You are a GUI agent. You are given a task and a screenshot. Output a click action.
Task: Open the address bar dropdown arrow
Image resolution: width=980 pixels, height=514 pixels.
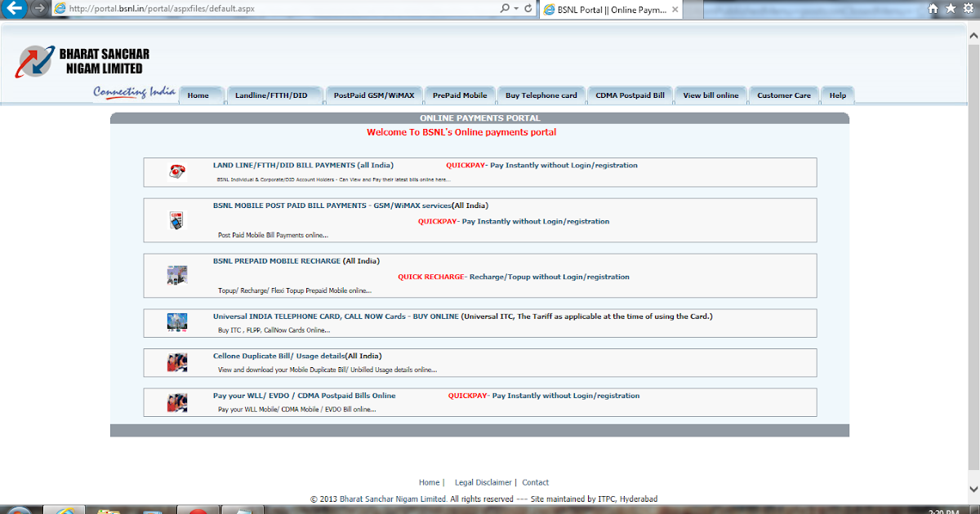tap(516, 8)
